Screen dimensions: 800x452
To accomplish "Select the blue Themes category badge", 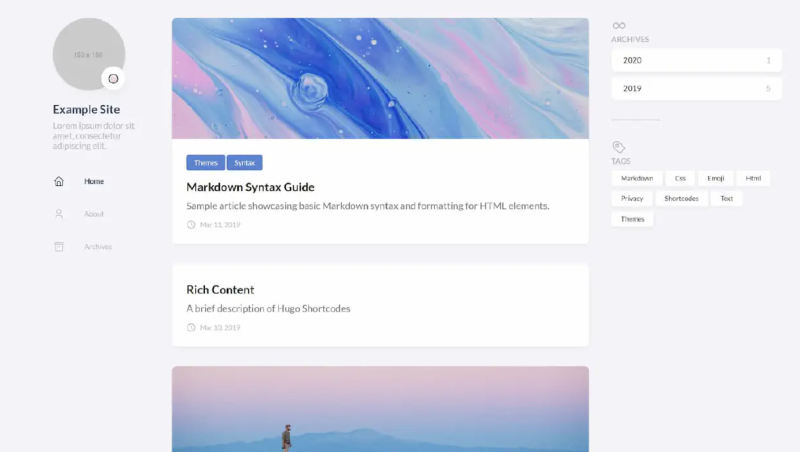I will click(x=206, y=163).
